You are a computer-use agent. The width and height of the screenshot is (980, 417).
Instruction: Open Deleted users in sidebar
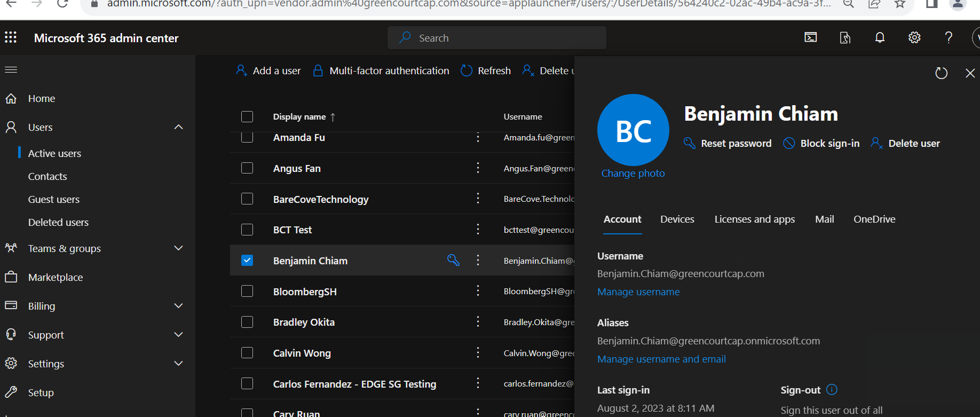click(58, 222)
